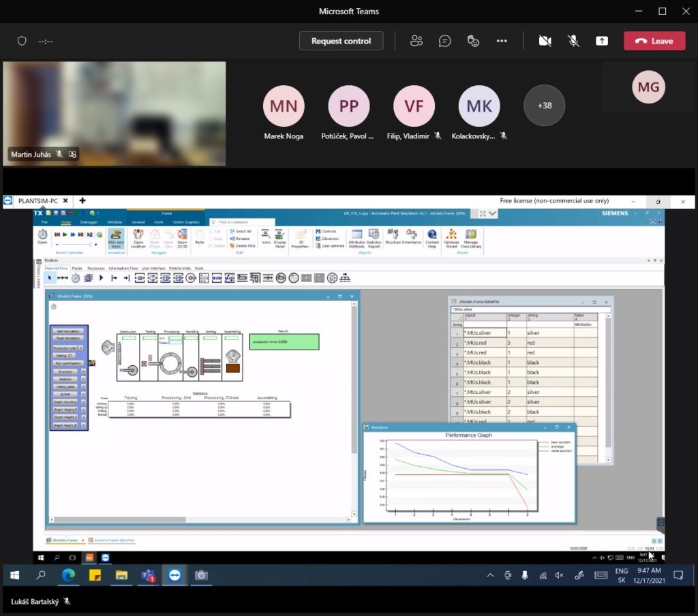Open Manage Class Library icon

click(x=471, y=238)
